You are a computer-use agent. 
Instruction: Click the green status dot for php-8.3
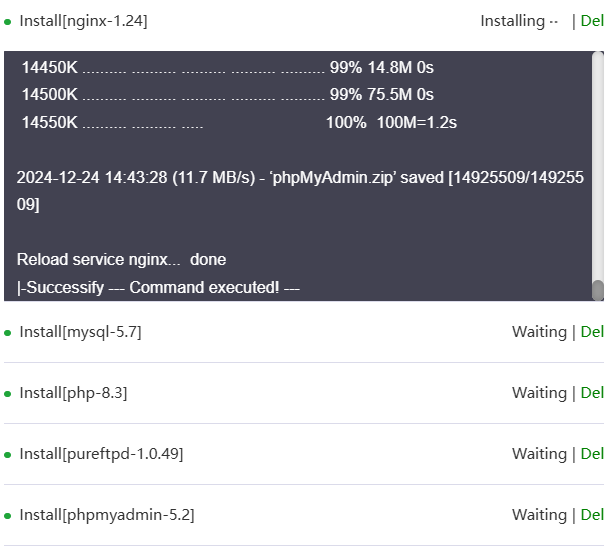coord(8,394)
